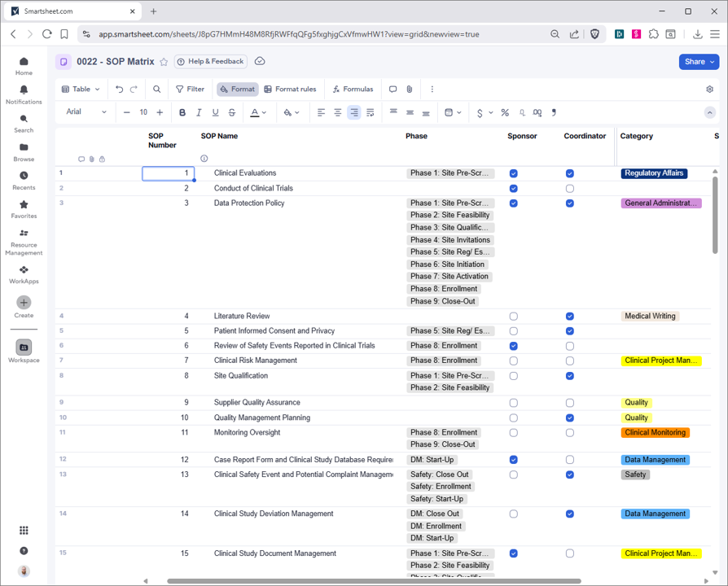Apply italic formatting

click(x=199, y=112)
